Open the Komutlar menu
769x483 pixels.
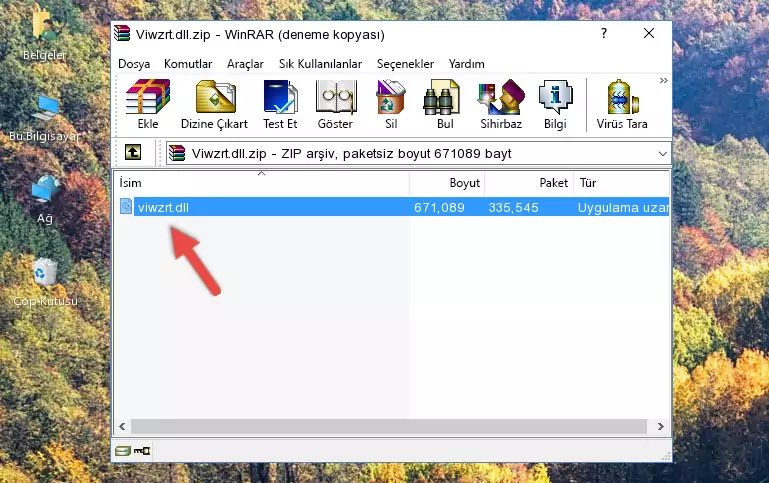coord(188,64)
